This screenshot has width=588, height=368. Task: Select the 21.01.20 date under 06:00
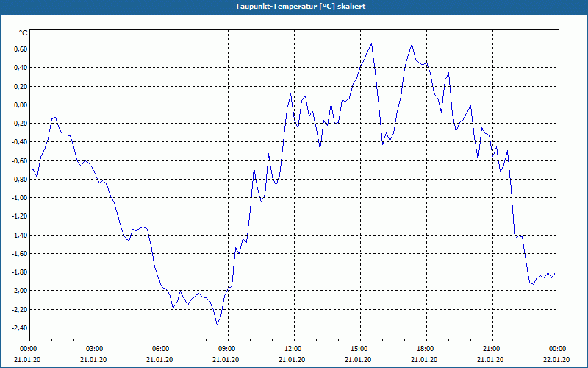[160, 360]
